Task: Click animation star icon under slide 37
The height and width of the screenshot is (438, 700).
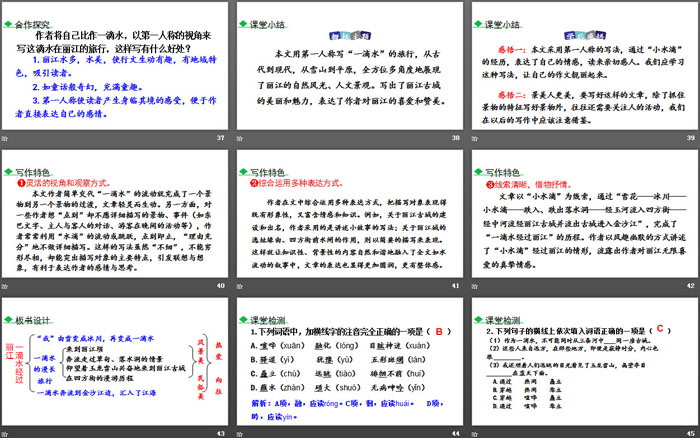Action: pos(5,138)
